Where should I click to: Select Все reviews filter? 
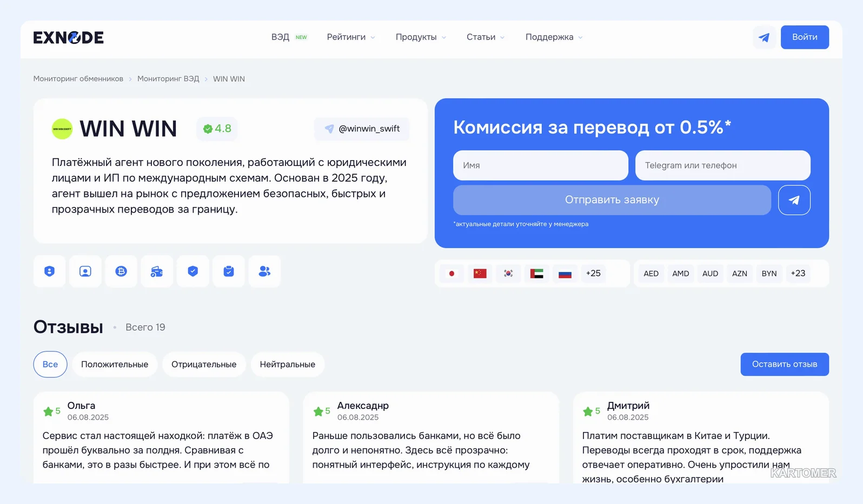tap(50, 364)
